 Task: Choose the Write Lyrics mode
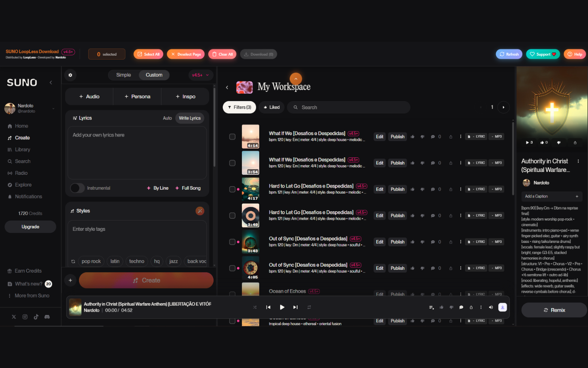190,118
